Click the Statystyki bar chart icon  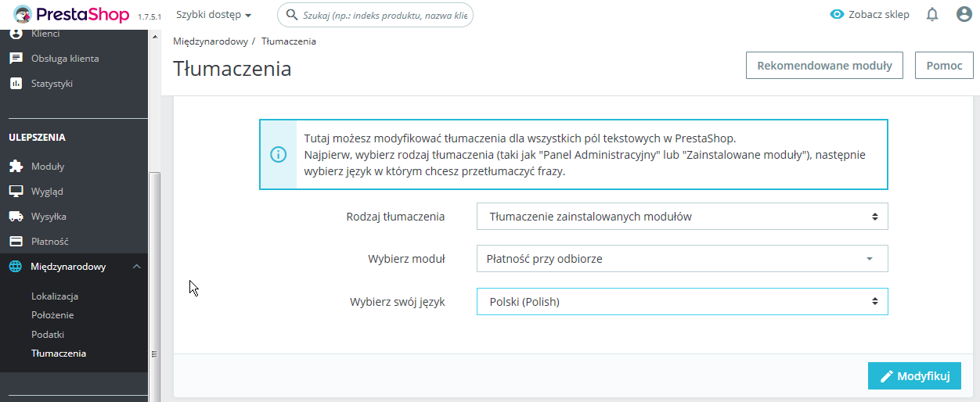click(x=16, y=84)
